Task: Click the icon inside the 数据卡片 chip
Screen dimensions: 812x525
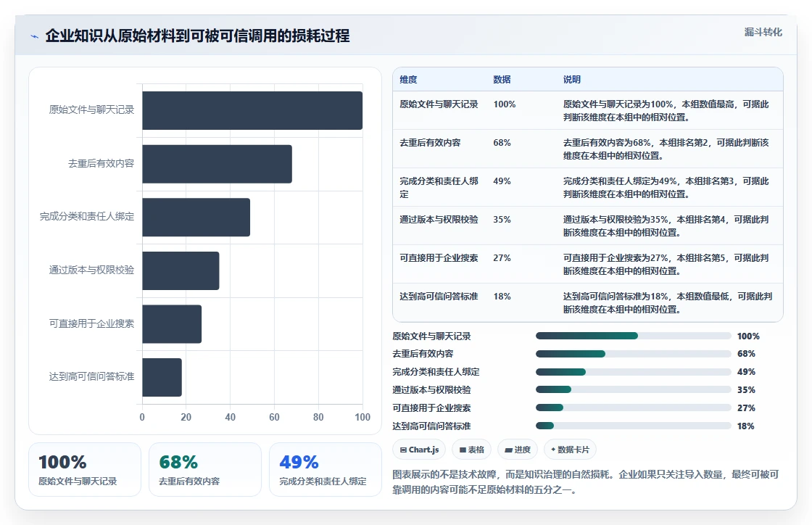Action: click(553, 450)
